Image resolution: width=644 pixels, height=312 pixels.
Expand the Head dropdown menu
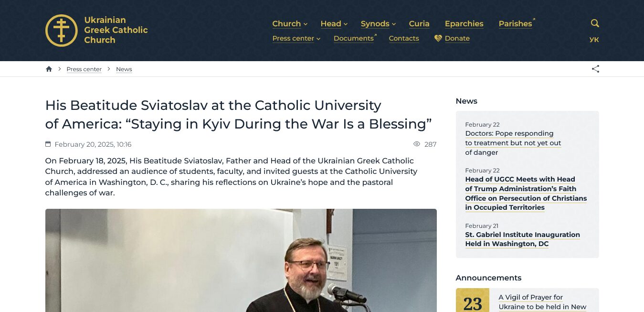(x=334, y=24)
